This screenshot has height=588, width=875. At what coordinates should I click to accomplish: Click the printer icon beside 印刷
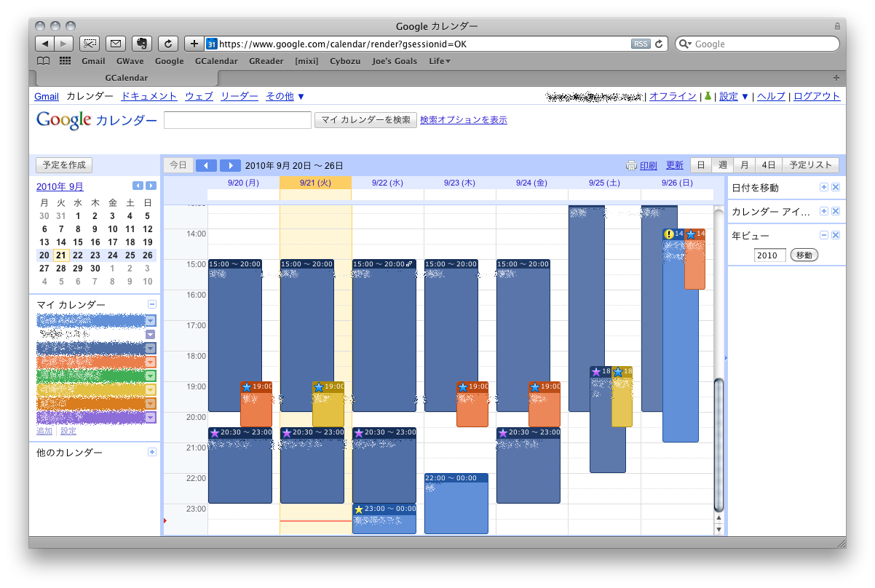[x=631, y=165]
